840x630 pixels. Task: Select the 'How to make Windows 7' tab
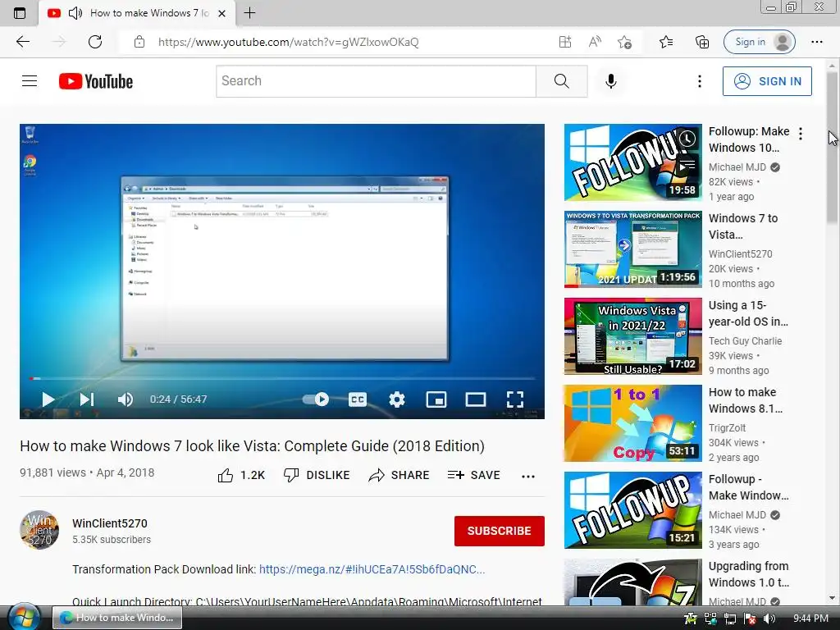(x=137, y=13)
